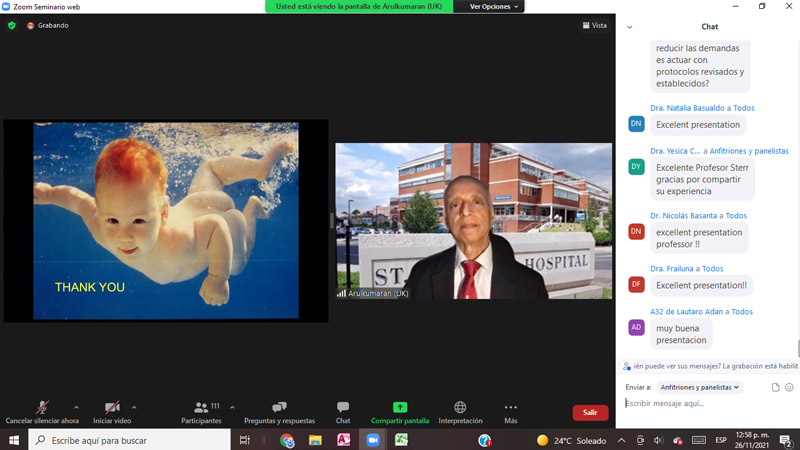Click the signal strength icon by Arulkumaran
800x450 pixels.
341,293
